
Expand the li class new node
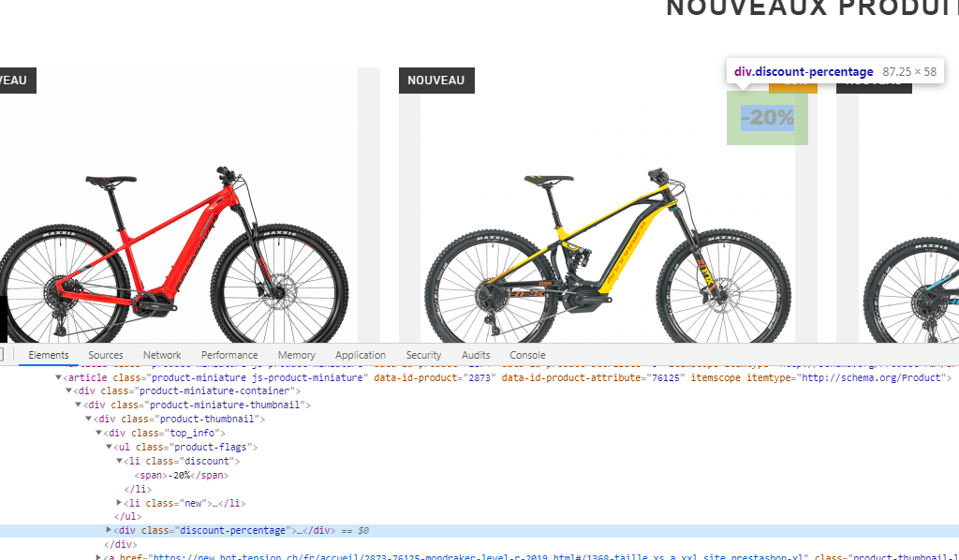pos(119,503)
